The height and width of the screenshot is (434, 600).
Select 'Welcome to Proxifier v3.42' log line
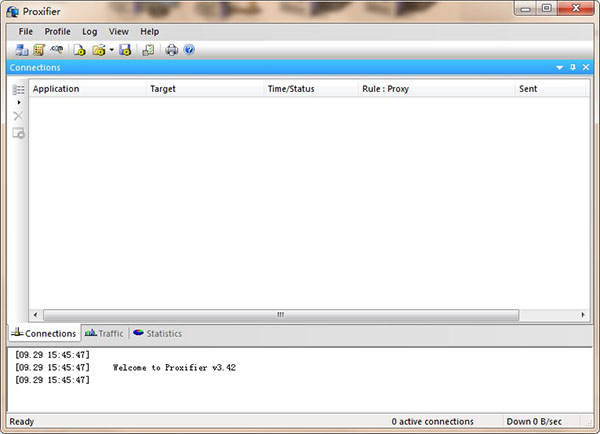coord(174,367)
